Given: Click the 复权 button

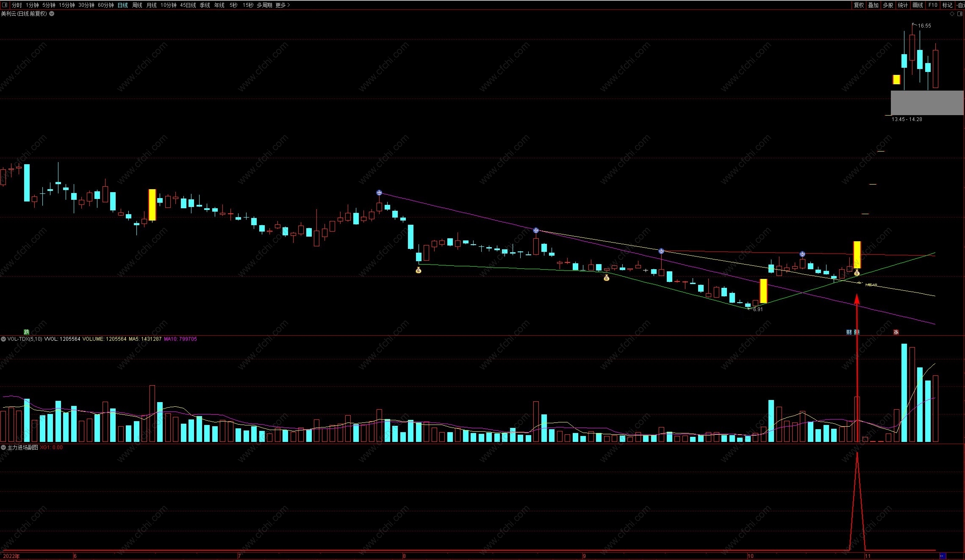Looking at the screenshot, I should pos(859,5).
